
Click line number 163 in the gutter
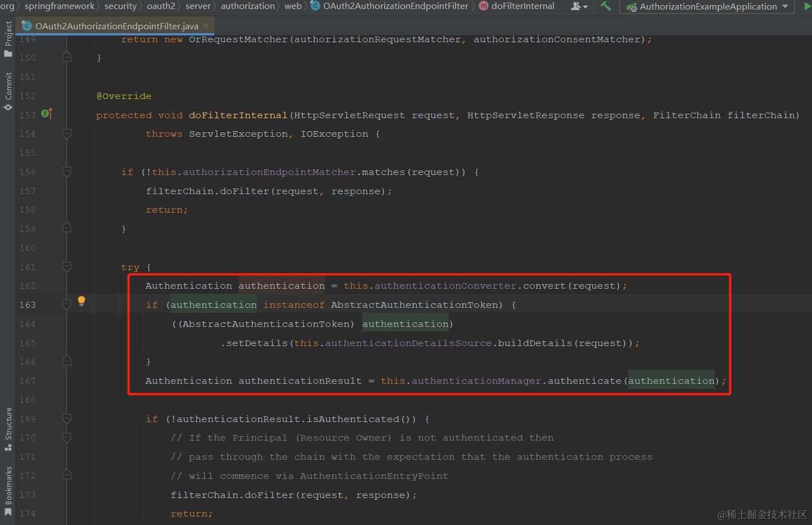click(x=27, y=304)
